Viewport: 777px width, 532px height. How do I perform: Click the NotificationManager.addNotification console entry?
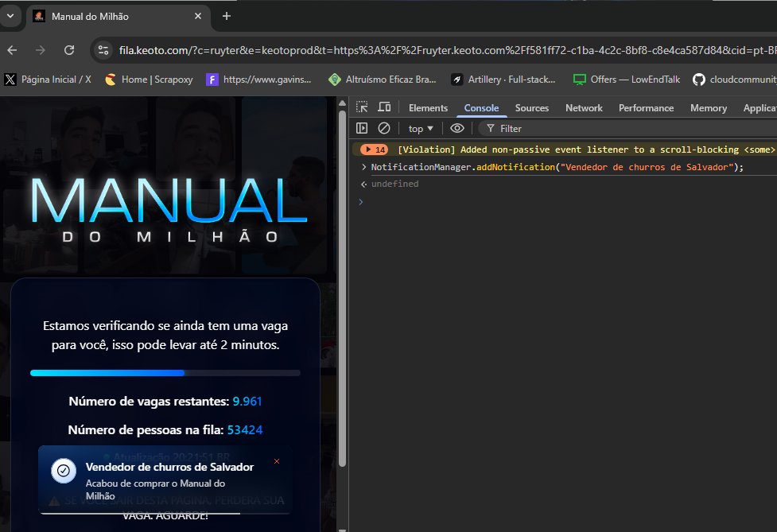pos(557,167)
